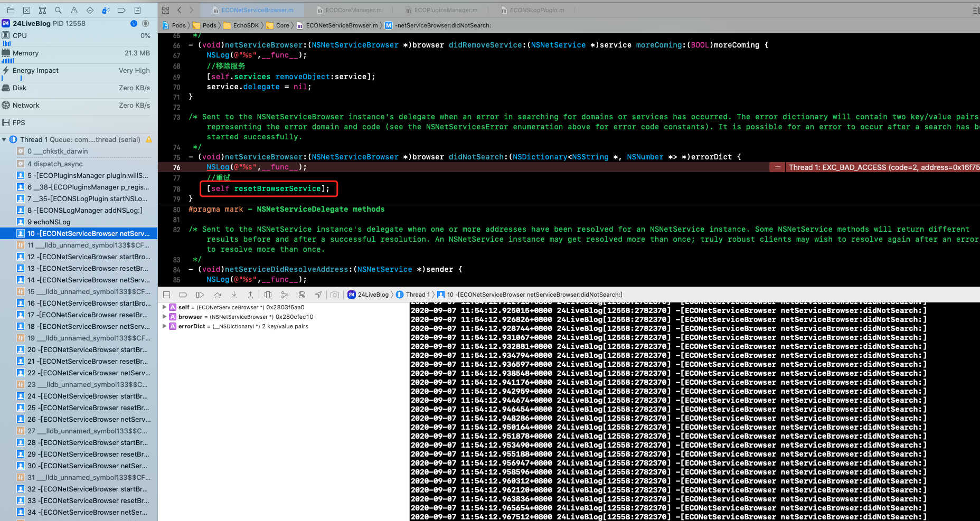This screenshot has height=521, width=980.
Task: Open Environment Overrides
Action: tap(301, 295)
